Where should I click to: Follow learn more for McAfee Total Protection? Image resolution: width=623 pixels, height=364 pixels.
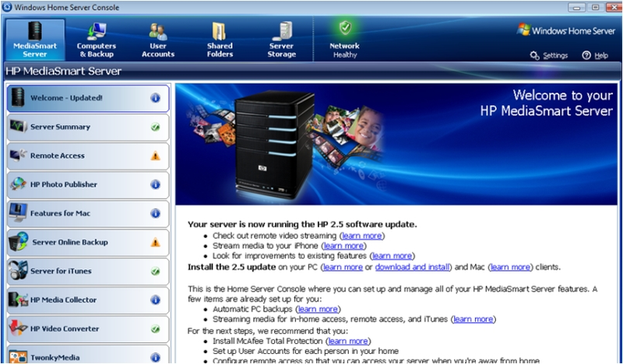click(x=348, y=341)
